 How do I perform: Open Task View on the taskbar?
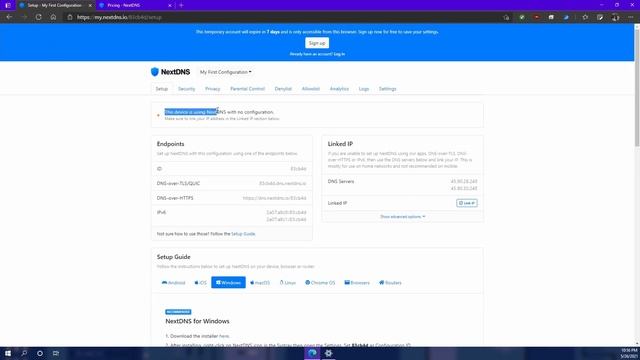[x=56, y=353]
